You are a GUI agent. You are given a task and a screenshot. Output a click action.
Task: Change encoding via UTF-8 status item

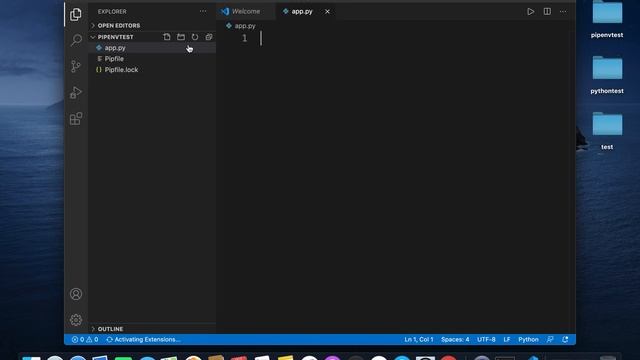coord(486,339)
